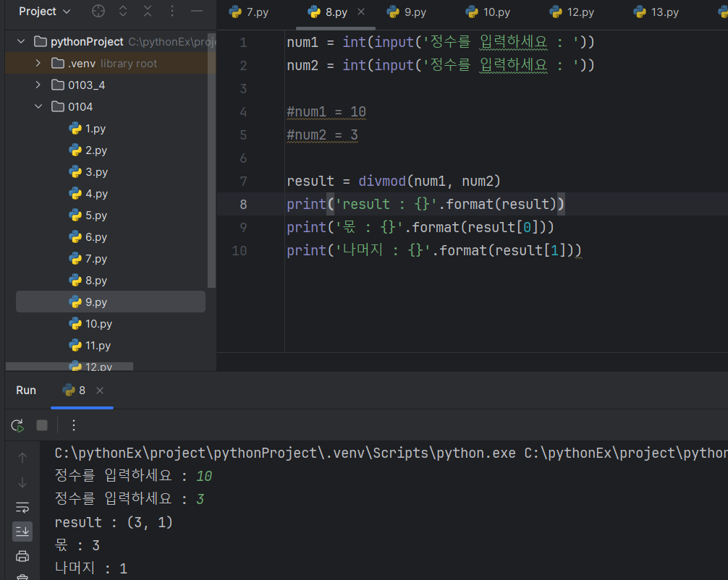The width and height of the screenshot is (728, 580).
Task: Toggle Soft-Wrap in Run console
Action: point(22,508)
